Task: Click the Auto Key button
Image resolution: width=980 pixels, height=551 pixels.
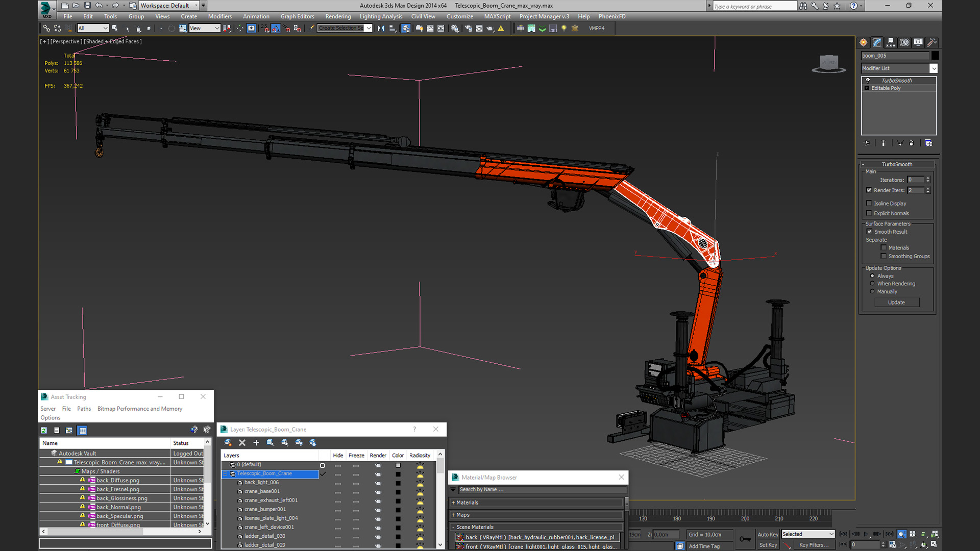Action: pyautogui.click(x=768, y=534)
